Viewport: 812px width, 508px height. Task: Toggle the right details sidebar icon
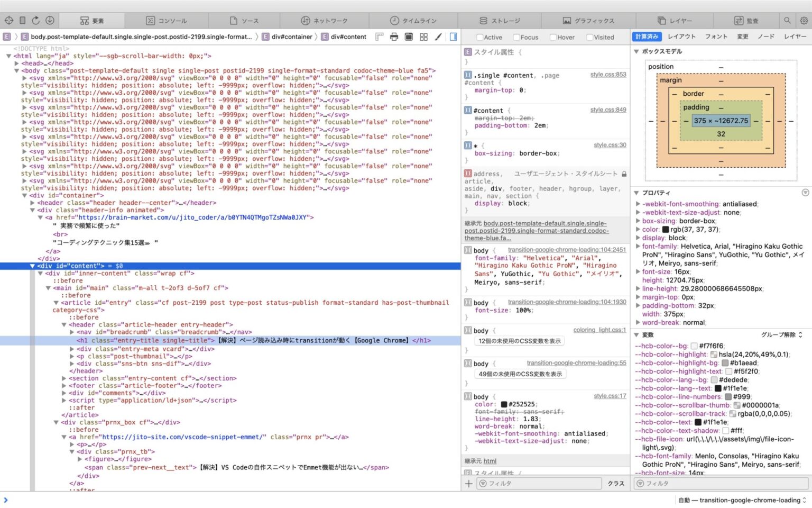tap(453, 37)
